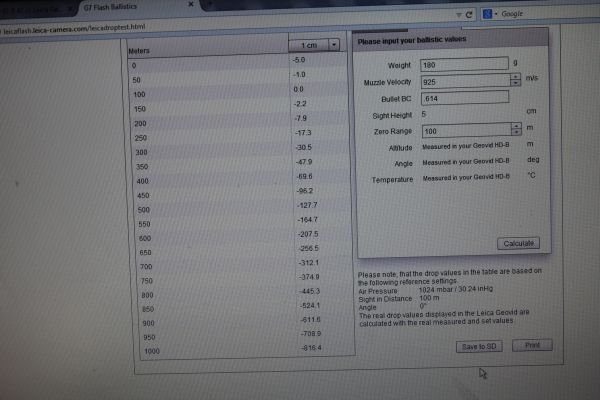Click the leica-camera.com URL in address bar
Screen dimensions: 600x400
[x=74, y=29]
